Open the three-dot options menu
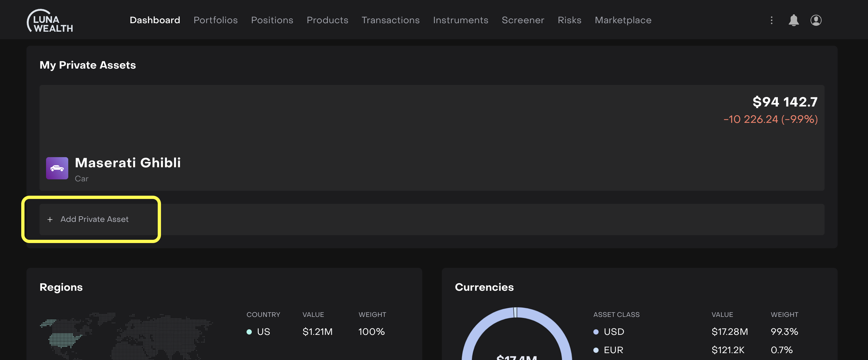 [771, 20]
